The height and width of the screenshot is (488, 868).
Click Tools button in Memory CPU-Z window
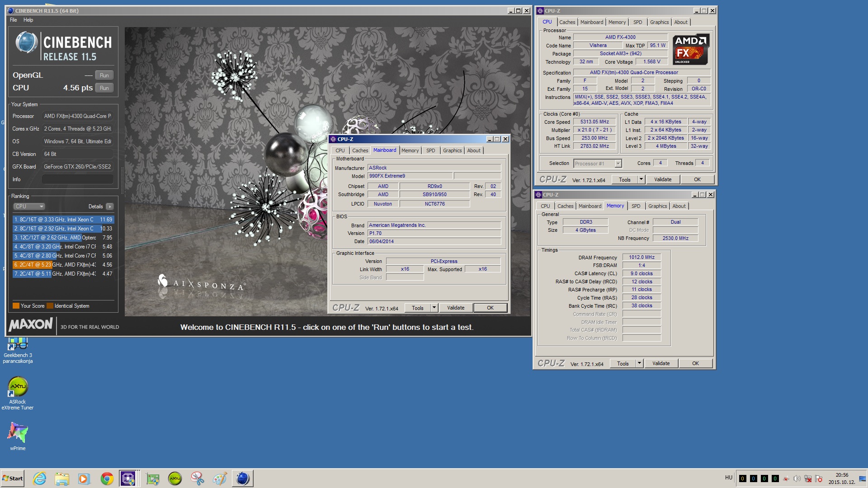pyautogui.click(x=623, y=363)
